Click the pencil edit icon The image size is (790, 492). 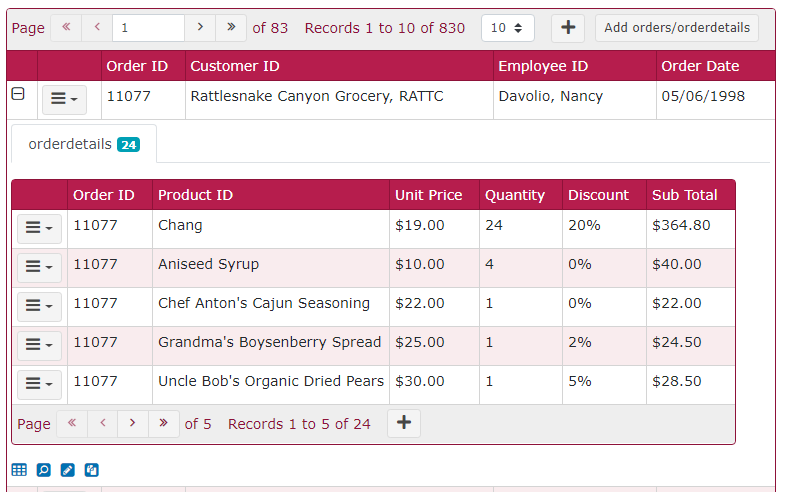click(x=68, y=470)
